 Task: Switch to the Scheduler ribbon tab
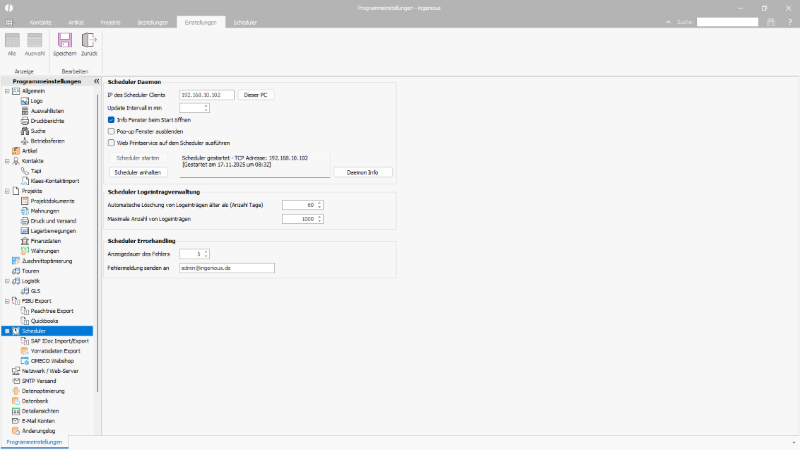click(x=245, y=22)
